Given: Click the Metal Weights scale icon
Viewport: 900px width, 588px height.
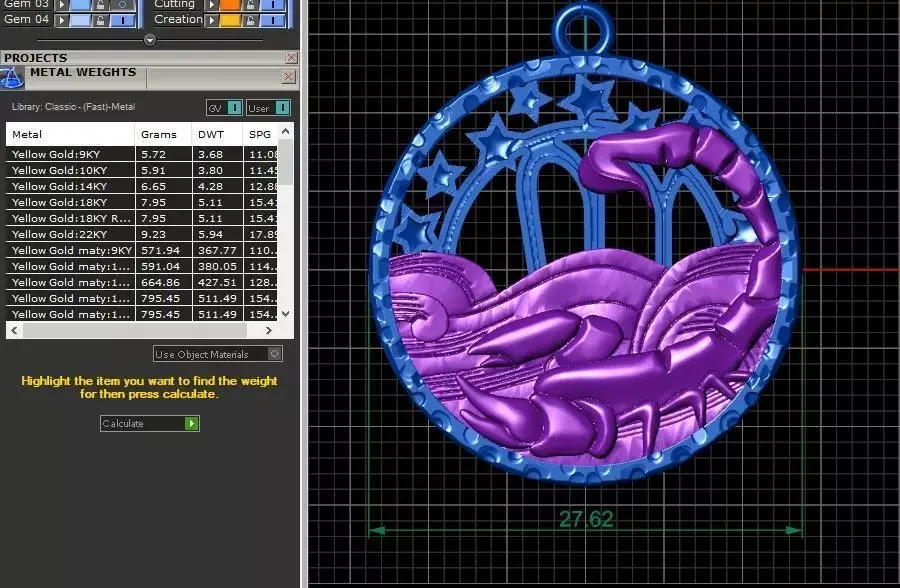Looking at the screenshot, I should coord(11,78).
